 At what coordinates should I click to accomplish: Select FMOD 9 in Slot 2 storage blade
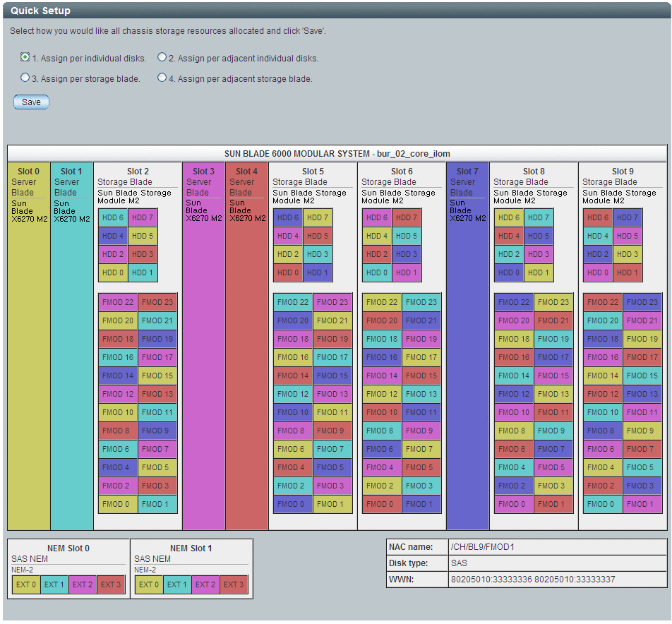[157, 431]
